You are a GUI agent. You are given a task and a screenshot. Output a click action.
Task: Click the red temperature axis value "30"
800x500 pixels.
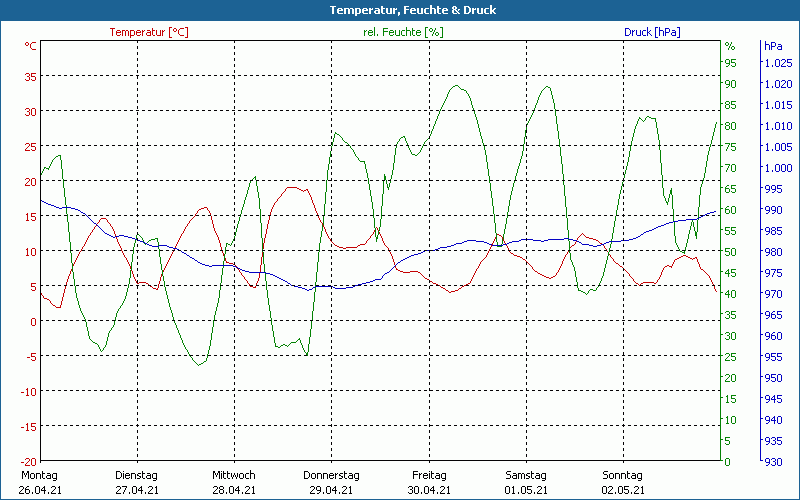click(x=31, y=112)
